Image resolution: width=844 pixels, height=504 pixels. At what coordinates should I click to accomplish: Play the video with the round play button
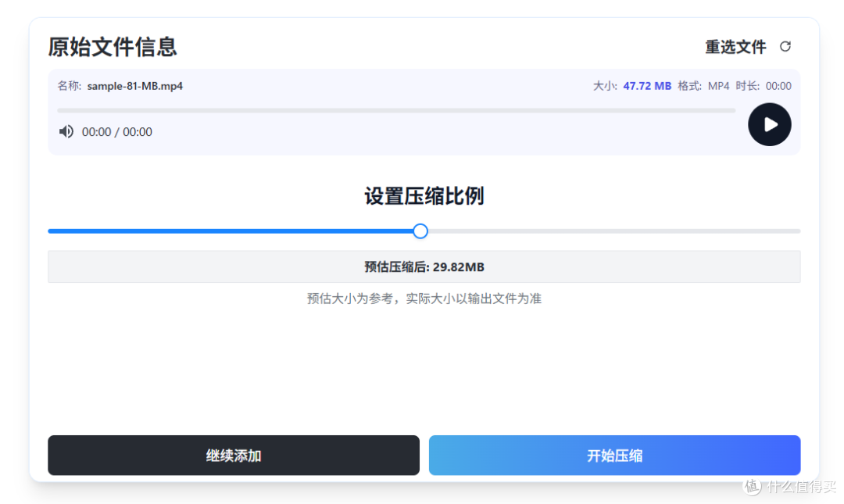tap(769, 124)
